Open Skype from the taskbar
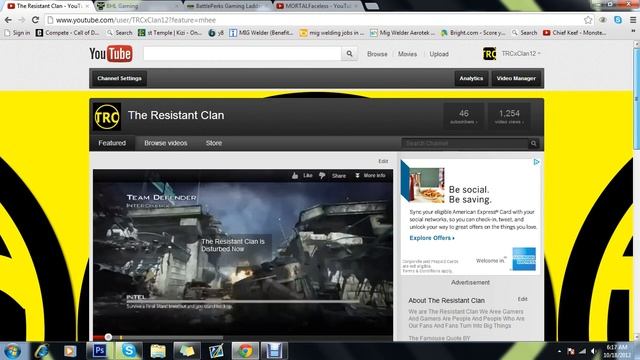Viewport: 640px width, 360px height. click(129, 351)
